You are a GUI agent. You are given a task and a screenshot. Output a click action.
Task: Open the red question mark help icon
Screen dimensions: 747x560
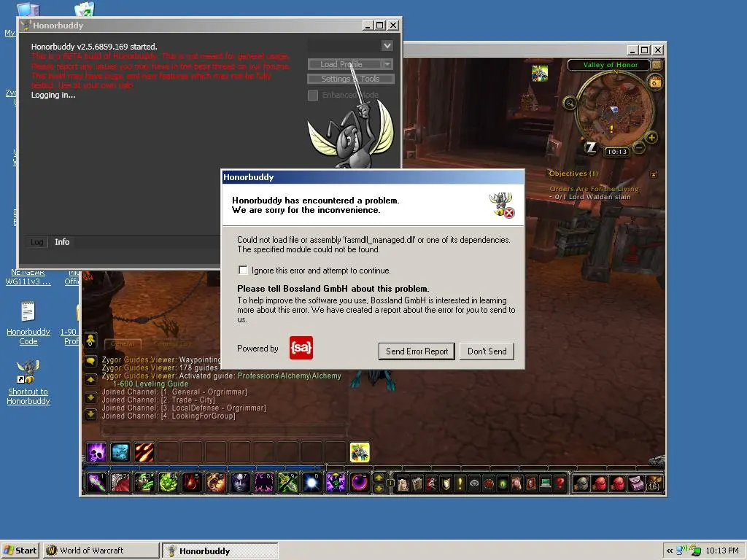pyautogui.click(x=560, y=483)
